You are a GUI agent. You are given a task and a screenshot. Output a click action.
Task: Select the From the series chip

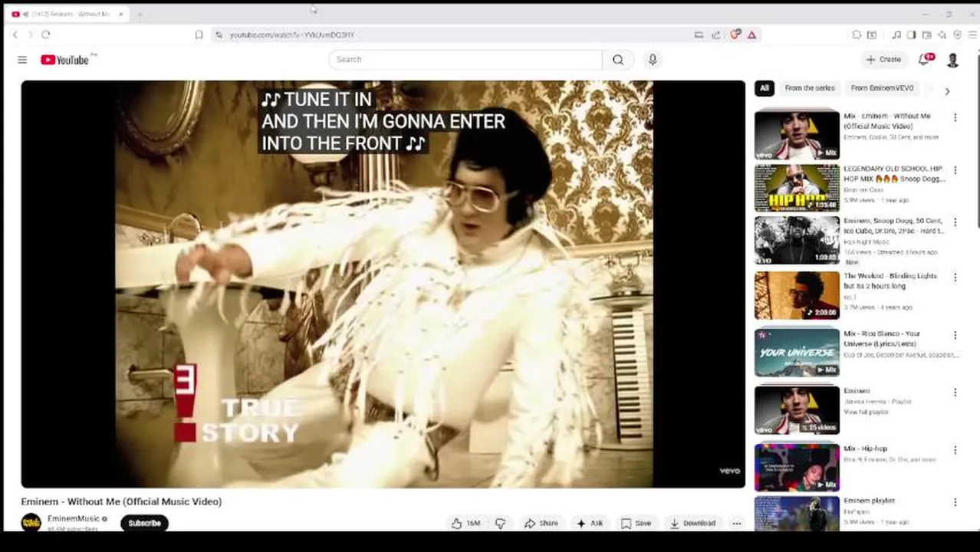point(810,88)
